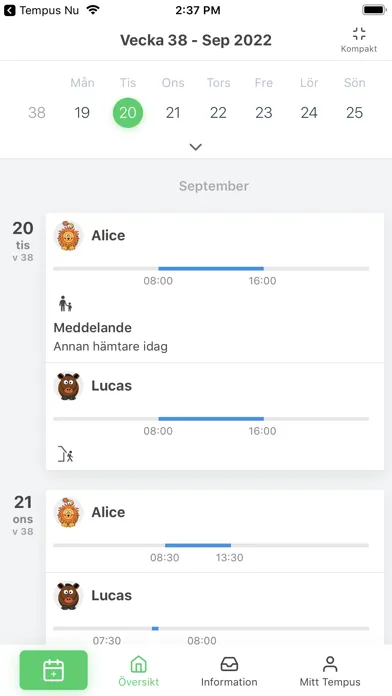Tap the green add-schedule calendar button
The width and height of the screenshot is (392, 696).
(x=54, y=670)
